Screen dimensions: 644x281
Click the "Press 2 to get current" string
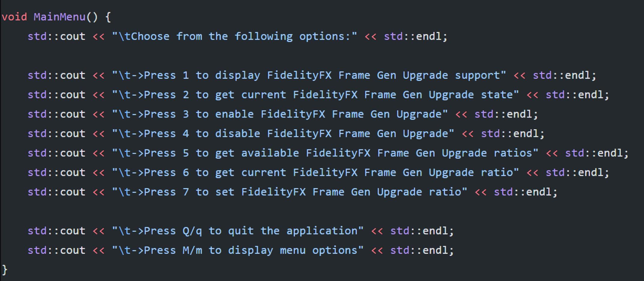pyautogui.click(x=315, y=95)
